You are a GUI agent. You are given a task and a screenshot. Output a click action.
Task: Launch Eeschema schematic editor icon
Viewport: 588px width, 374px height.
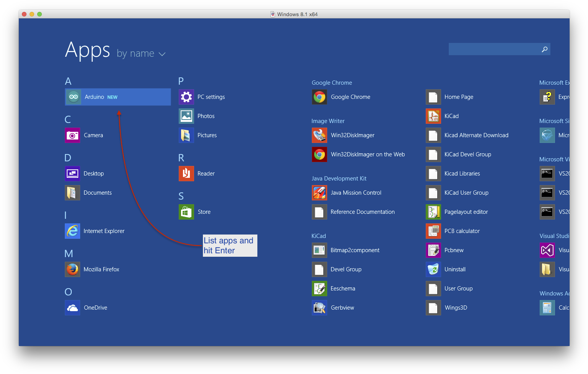coord(320,289)
